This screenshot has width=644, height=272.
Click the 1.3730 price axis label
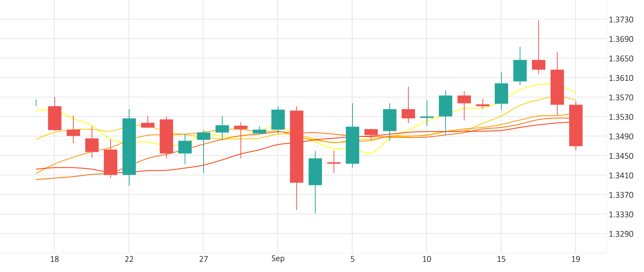621,20
